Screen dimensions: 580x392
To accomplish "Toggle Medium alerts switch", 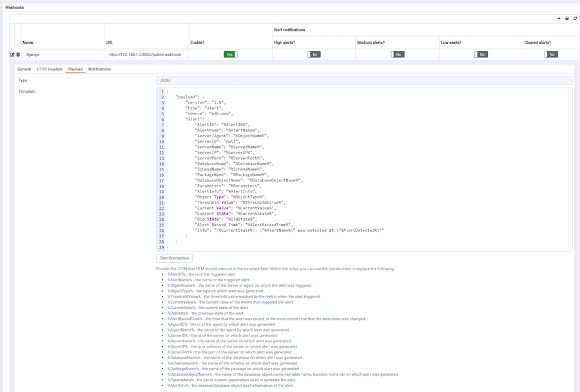I will tap(397, 54).
